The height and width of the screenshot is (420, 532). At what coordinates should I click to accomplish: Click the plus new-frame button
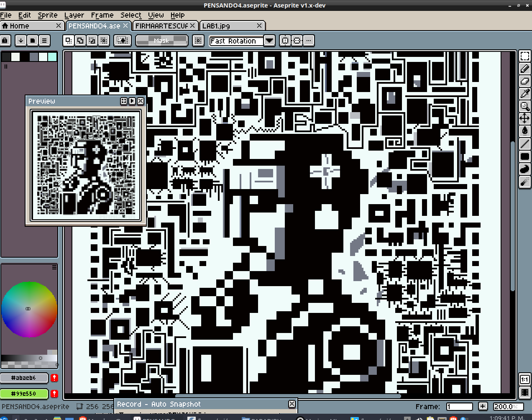pos(483,406)
